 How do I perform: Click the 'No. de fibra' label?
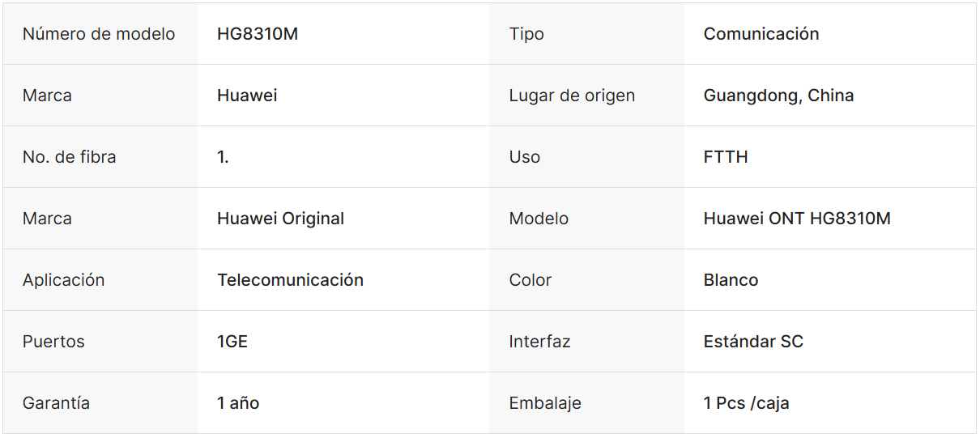pos(70,157)
